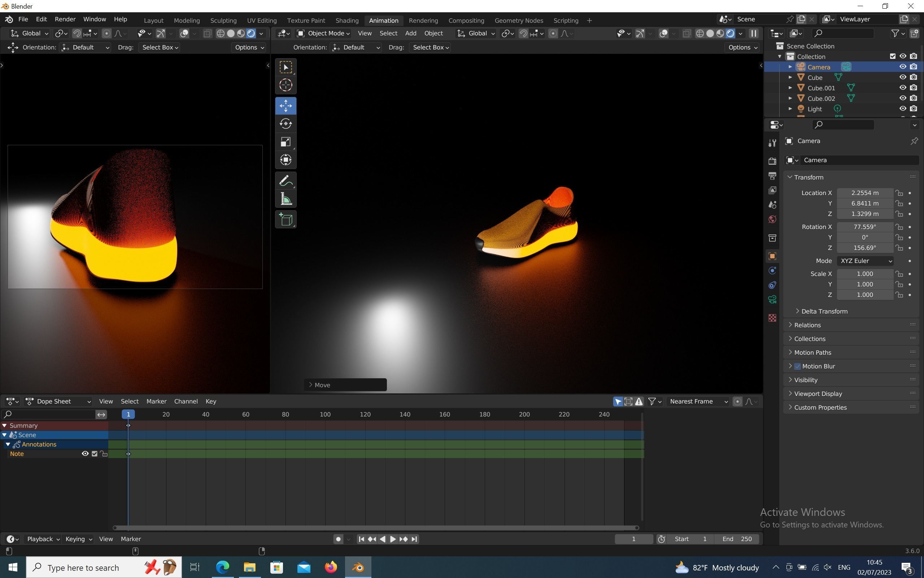Switch to the Shading workspace tab
924x578 pixels.
pyautogui.click(x=347, y=21)
